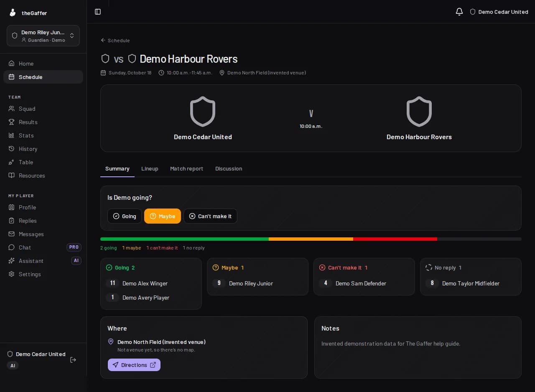Click the red can't make it segment
Image resolution: width=535 pixels, height=392 pixels.
[395, 239]
